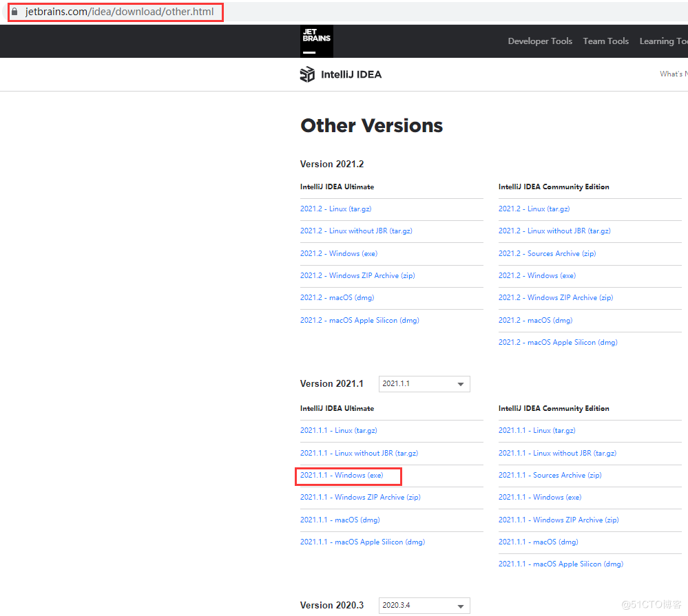Download Ultimate 2021.2 Linux tar.gz

click(x=335, y=209)
